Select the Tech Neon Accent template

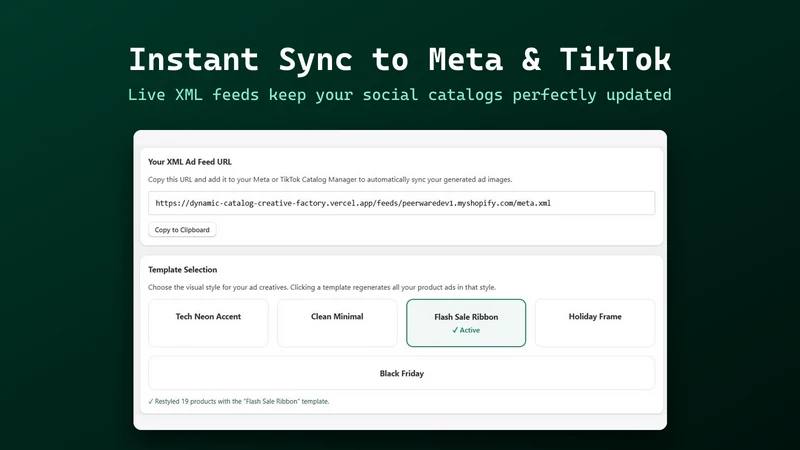pos(208,323)
